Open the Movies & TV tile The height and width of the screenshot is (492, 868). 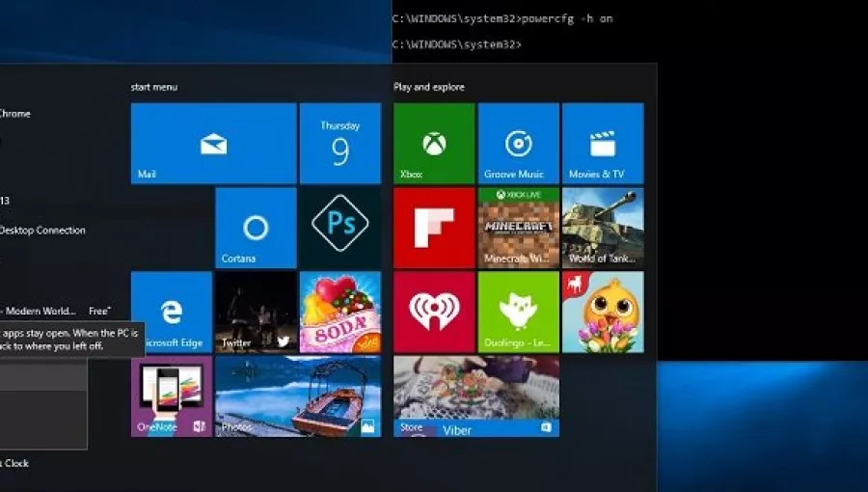(x=603, y=144)
